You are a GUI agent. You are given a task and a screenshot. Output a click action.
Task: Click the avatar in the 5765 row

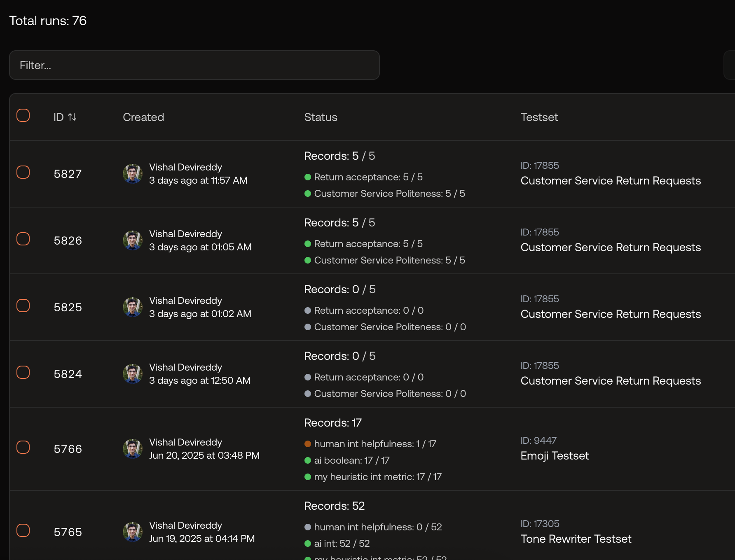133,532
